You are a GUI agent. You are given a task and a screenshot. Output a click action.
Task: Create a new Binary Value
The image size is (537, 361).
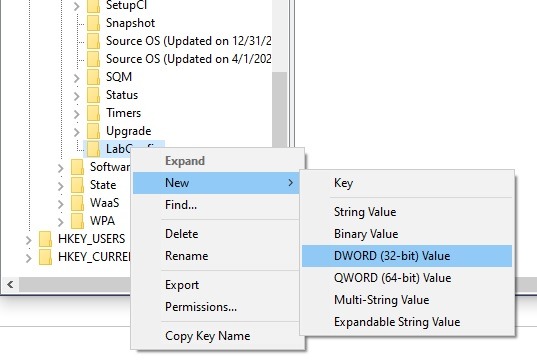click(x=407, y=234)
